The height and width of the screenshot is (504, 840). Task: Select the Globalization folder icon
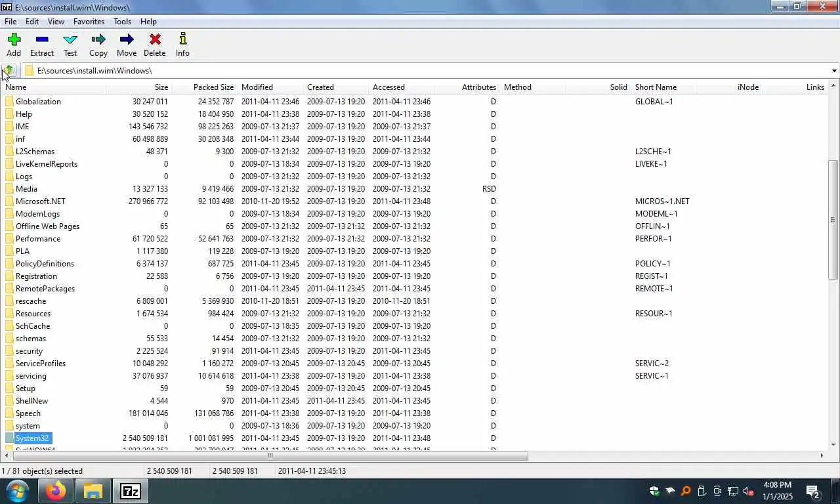(x=9, y=102)
